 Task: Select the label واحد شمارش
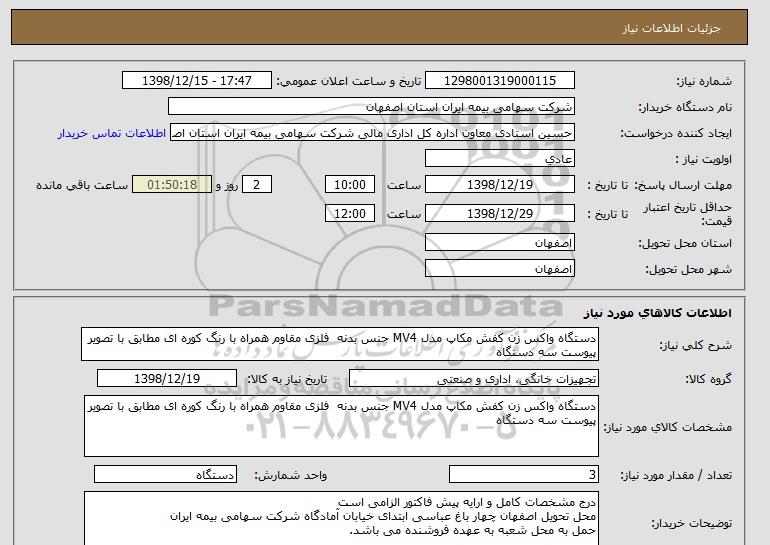tap(291, 475)
